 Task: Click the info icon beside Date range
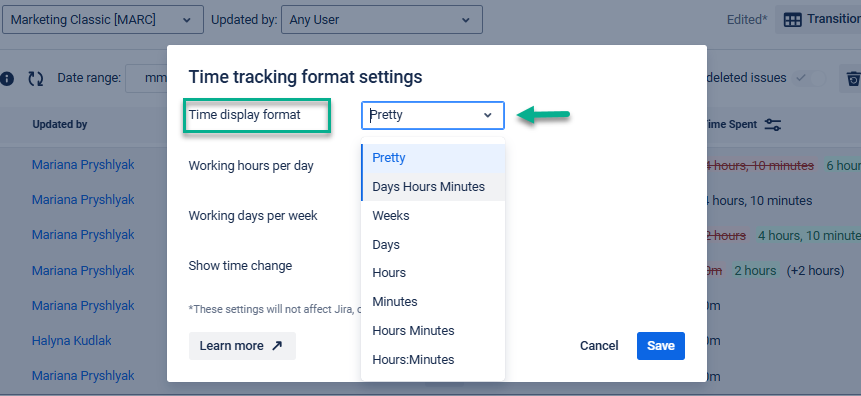[x=7, y=78]
